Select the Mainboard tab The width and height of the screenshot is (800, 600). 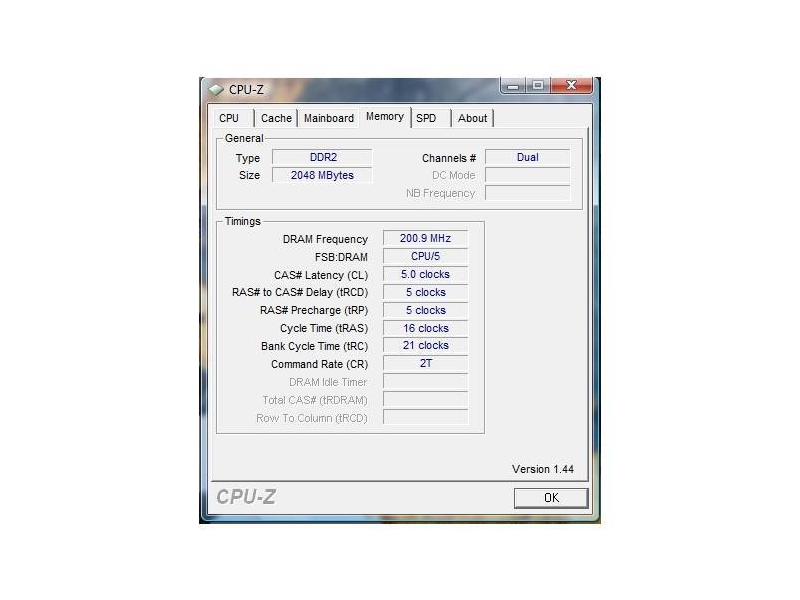click(329, 118)
